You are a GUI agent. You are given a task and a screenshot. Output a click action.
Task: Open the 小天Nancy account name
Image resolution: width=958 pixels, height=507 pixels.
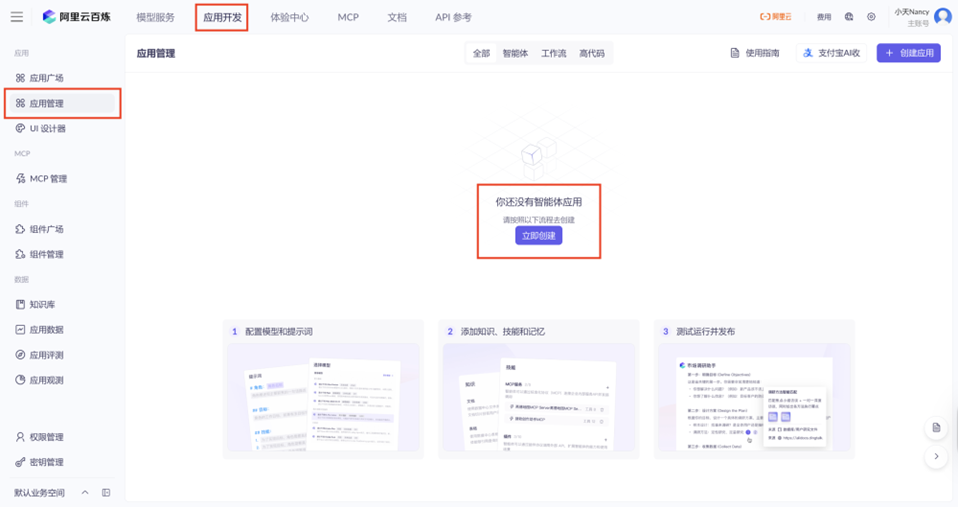(x=912, y=12)
